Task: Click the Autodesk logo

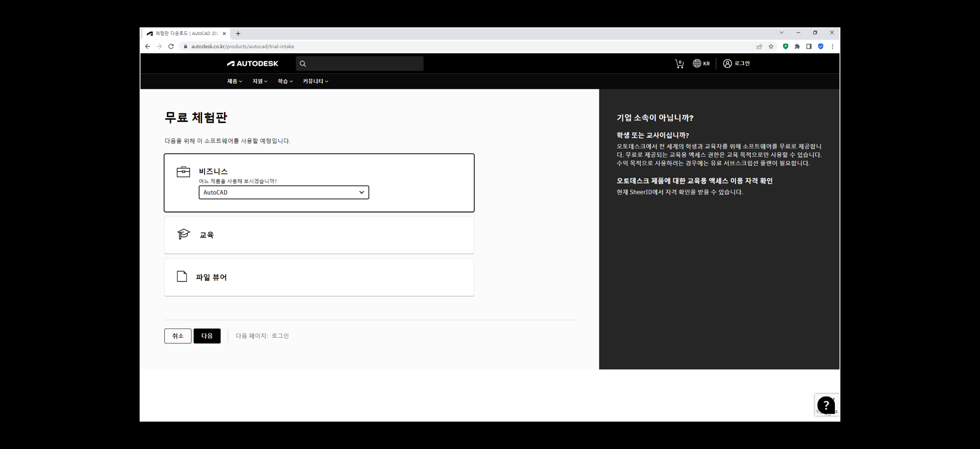Action: tap(252, 64)
